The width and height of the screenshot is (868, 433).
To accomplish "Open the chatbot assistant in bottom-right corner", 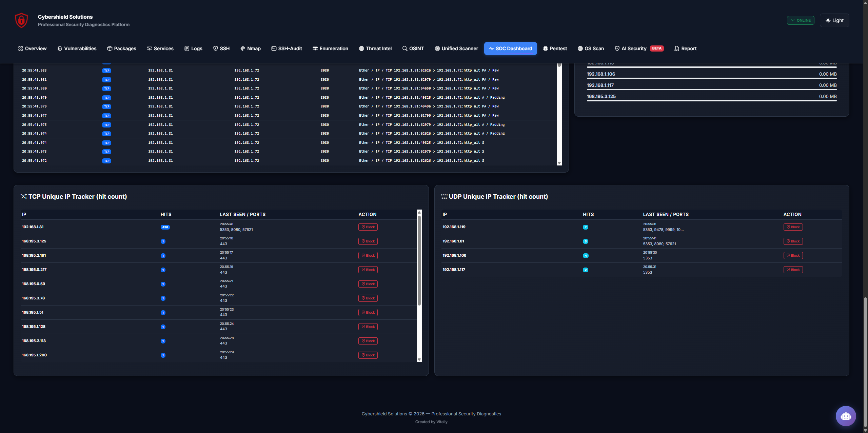I will point(845,416).
